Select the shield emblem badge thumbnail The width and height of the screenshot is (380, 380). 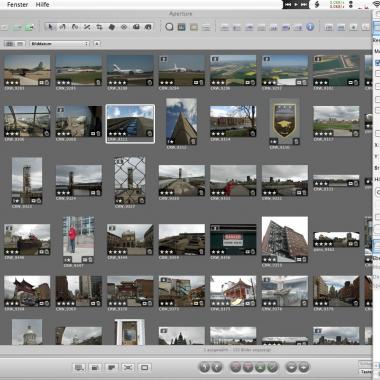coord(284,121)
